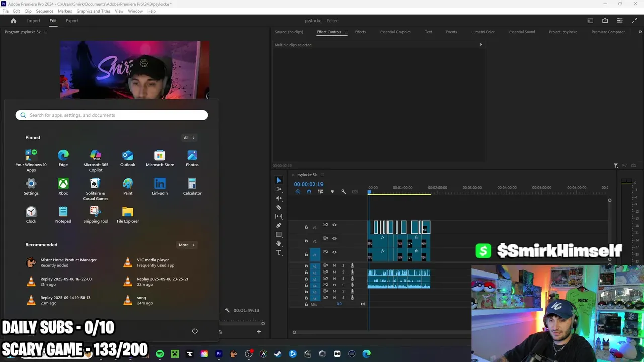Switch to the Export workspace tab
The width and height of the screenshot is (644, 362).
pyautogui.click(x=72, y=21)
